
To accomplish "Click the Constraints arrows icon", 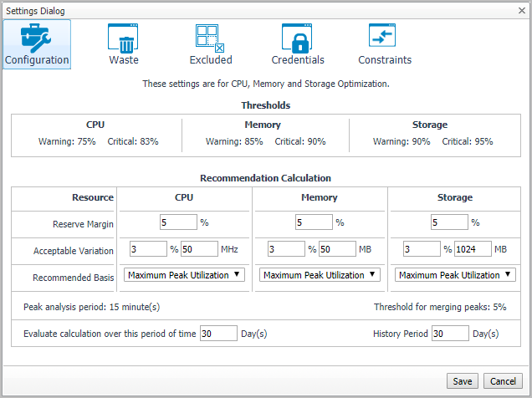I will pyautogui.click(x=384, y=36).
